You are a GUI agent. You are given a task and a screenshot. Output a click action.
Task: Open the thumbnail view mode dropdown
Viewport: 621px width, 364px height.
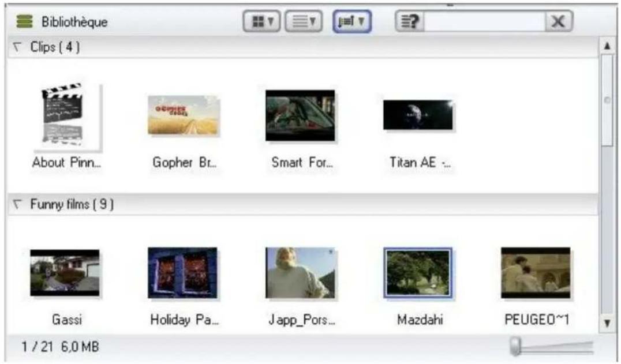pos(262,21)
